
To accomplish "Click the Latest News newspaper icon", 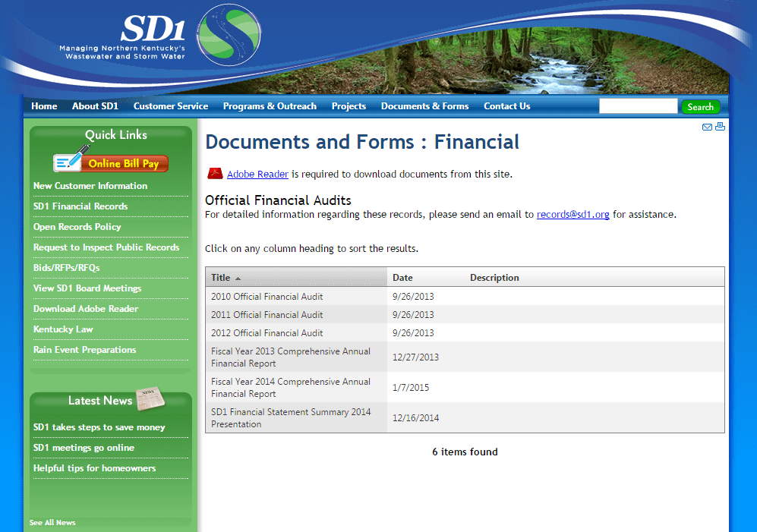I will [x=150, y=398].
